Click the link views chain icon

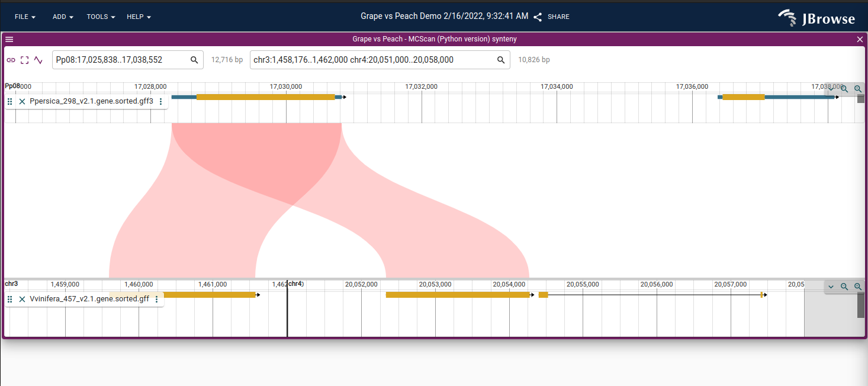click(x=11, y=60)
